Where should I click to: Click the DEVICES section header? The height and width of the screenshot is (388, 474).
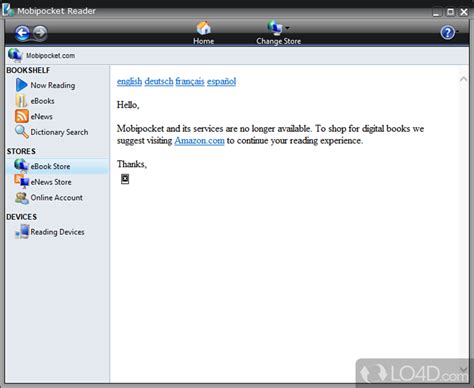(21, 217)
